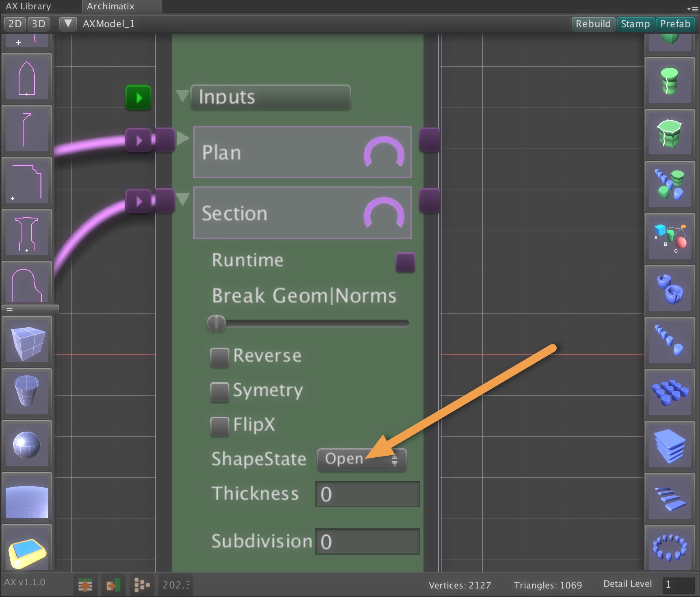This screenshot has height=597, width=700.
Task: Switch to 3D view mode
Action: 39,24
